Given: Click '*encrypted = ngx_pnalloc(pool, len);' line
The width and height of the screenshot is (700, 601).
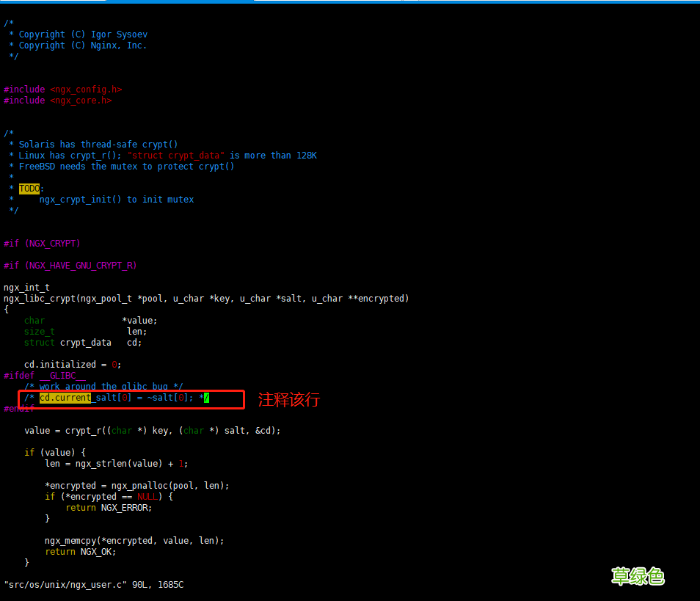Looking at the screenshot, I should 137,485.
